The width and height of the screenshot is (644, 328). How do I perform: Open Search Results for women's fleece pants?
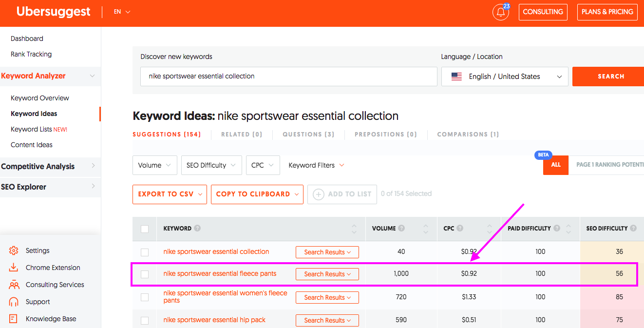(327, 297)
